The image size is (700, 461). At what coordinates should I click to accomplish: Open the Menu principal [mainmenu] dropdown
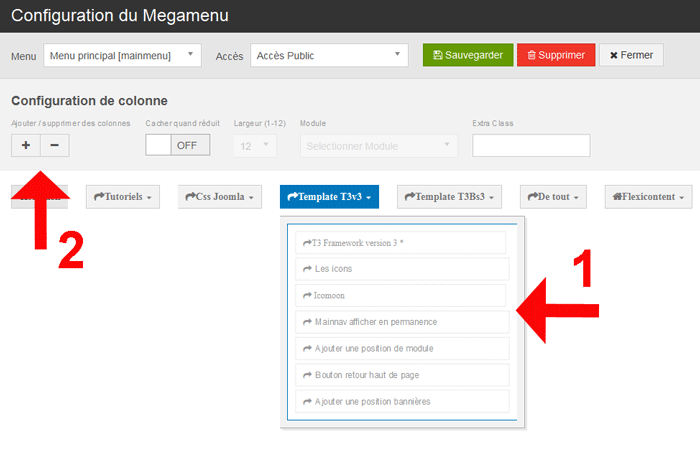pos(123,56)
